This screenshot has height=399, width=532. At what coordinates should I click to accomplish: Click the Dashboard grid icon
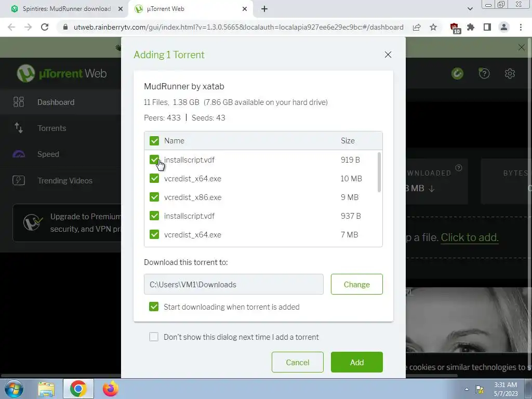(x=19, y=102)
